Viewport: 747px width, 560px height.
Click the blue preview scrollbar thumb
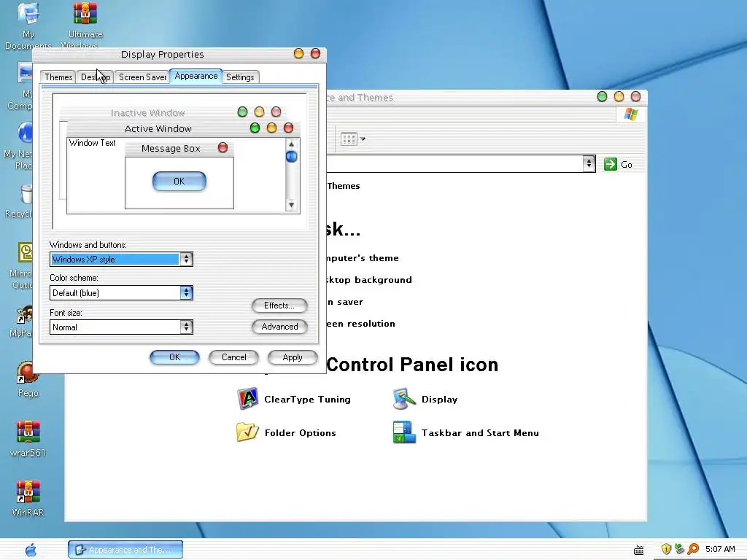(x=292, y=156)
